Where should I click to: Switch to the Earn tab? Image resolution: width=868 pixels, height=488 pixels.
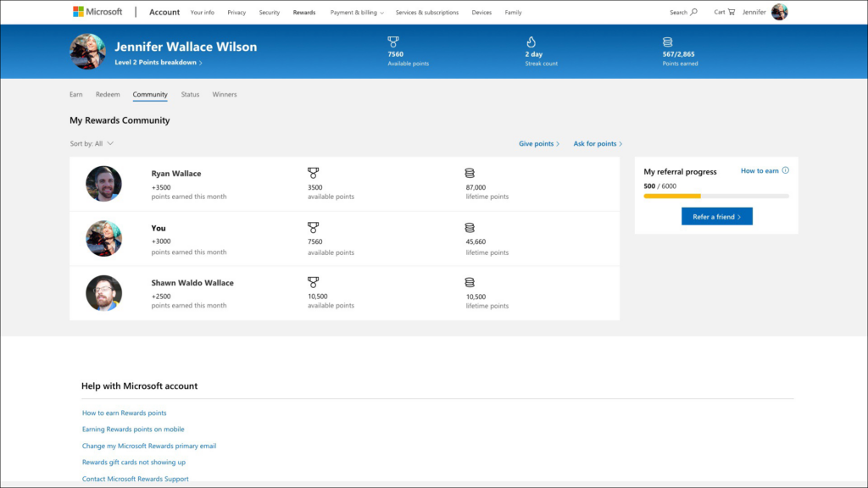coord(75,95)
